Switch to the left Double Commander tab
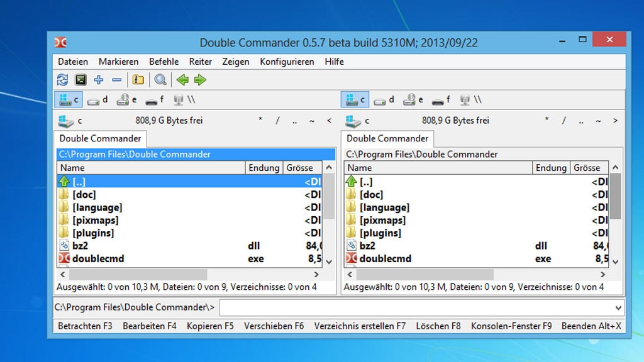Screen dimensions: 644x362 click(x=100, y=139)
